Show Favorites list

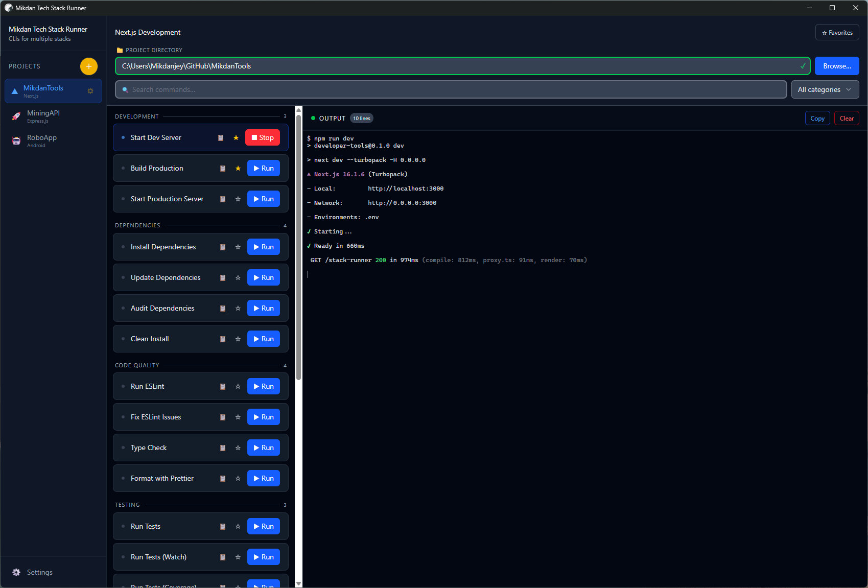pyautogui.click(x=837, y=32)
